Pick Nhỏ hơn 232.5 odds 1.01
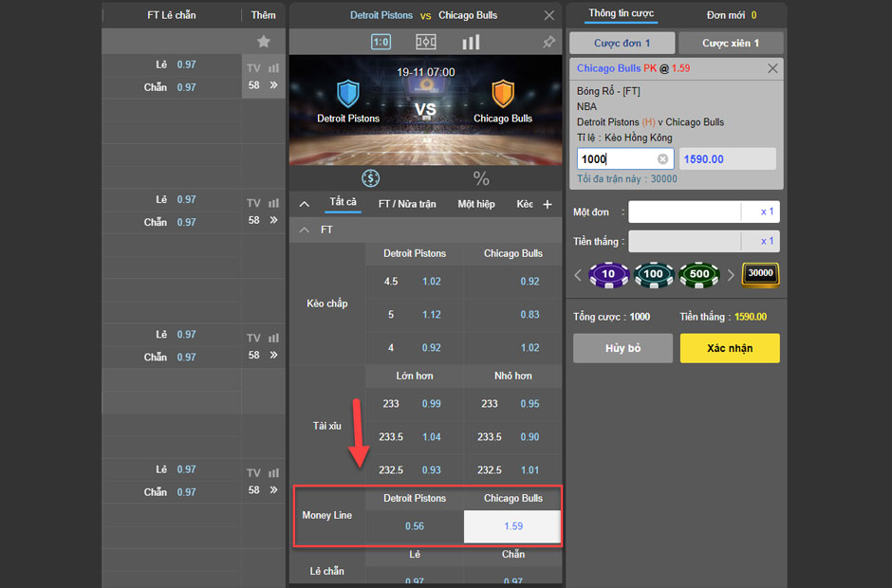Image resolution: width=892 pixels, height=588 pixels. coord(530,470)
